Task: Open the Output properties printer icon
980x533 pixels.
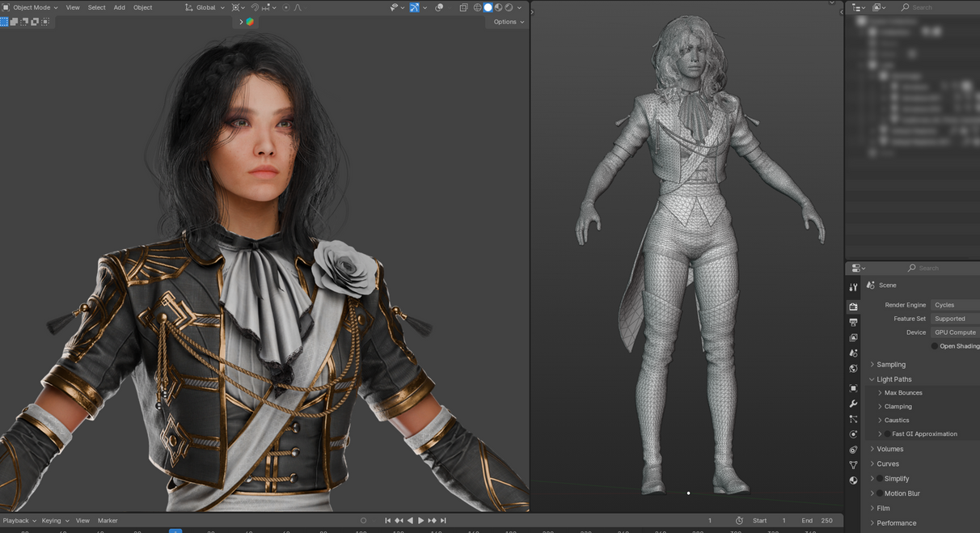Action: [x=853, y=322]
